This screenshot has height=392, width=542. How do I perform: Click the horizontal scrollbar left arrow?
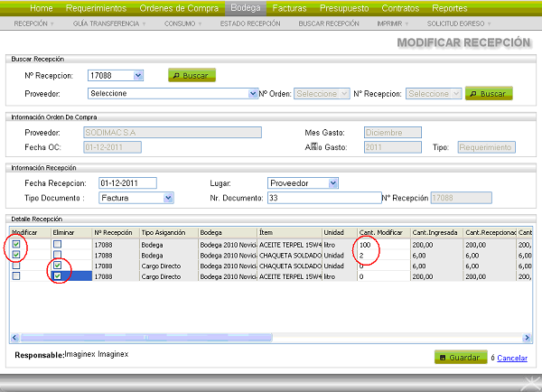pyautogui.click(x=14, y=338)
